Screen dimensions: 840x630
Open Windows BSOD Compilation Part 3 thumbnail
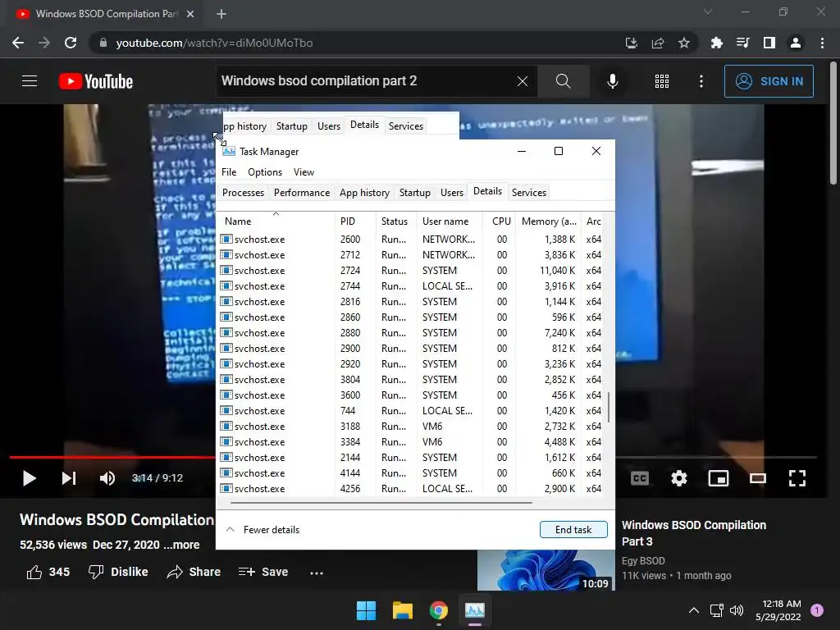pyautogui.click(x=546, y=570)
